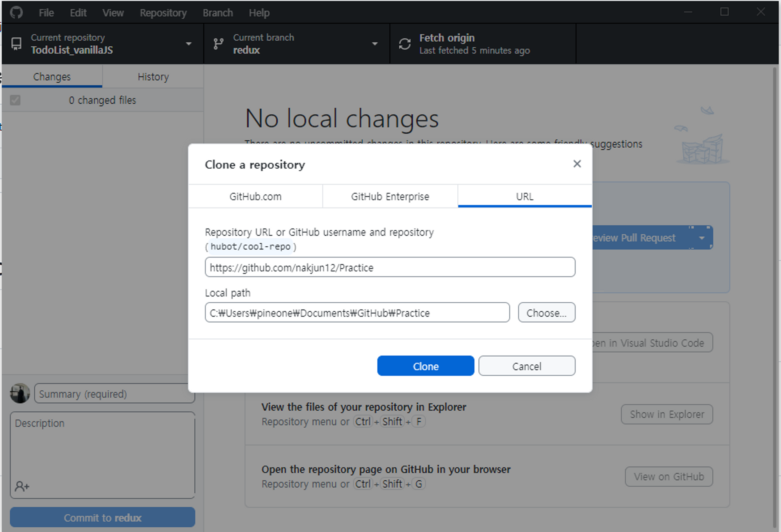Click the branch icon beside Current branch
Viewport: 781px width, 532px height.
(219, 44)
